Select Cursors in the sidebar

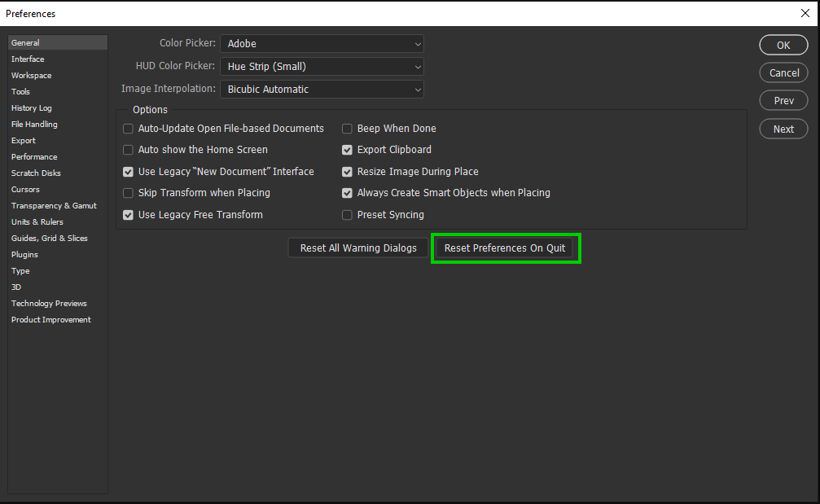click(x=24, y=189)
